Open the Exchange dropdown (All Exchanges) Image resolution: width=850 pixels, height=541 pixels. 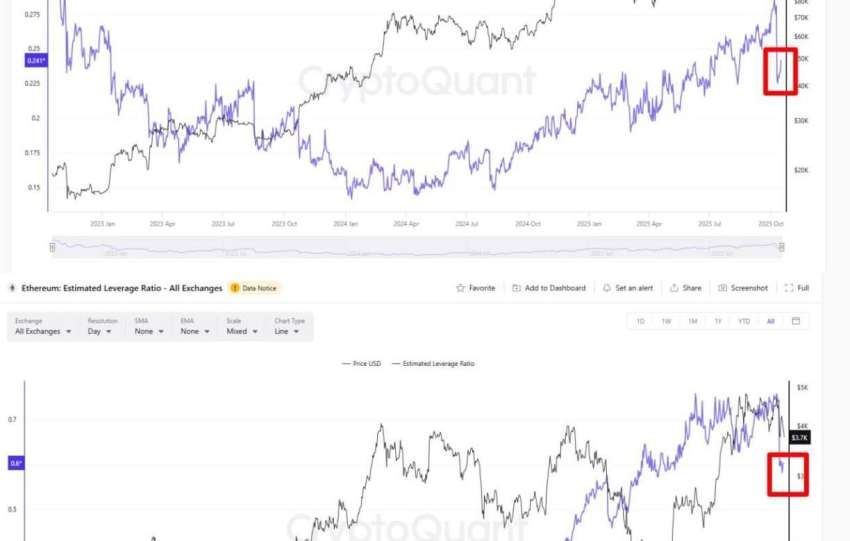(x=43, y=331)
